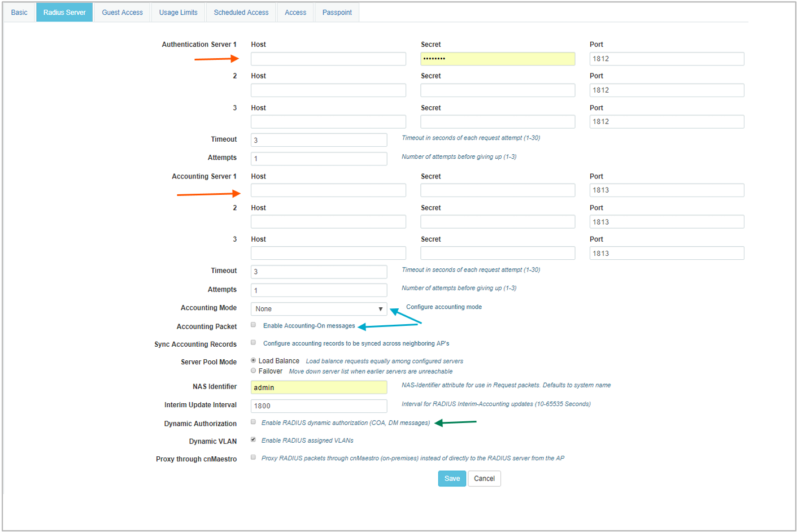This screenshot has height=532, width=797.
Task: Enable Proxy through cnMaestro checkbox
Action: click(x=254, y=457)
